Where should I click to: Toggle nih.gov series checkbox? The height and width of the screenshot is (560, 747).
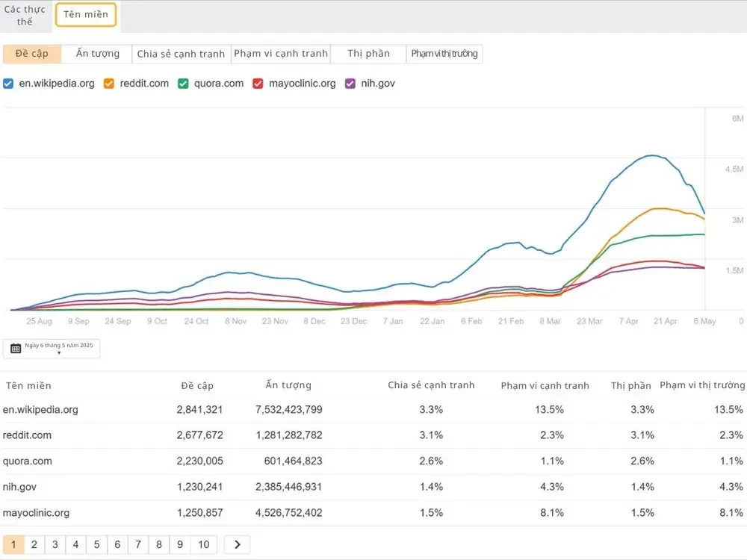point(350,84)
